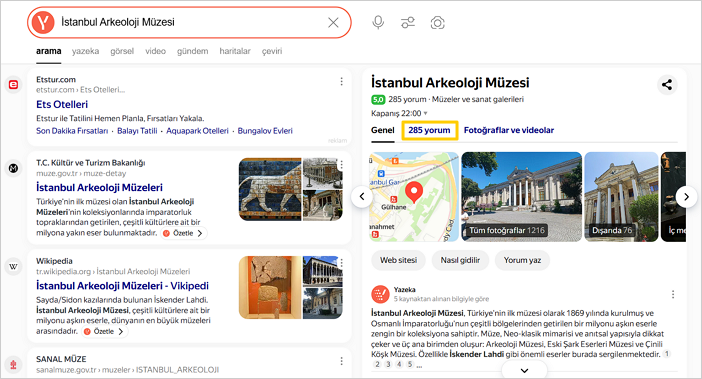The height and width of the screenshot is (379, 702).
Task: Switch to the gündem tab
Action: [193, 51]
